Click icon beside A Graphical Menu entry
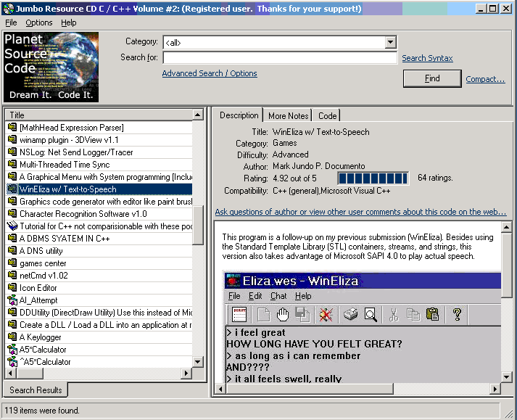Viewport: 517px width, 420px height. click(x=12, y=176)
